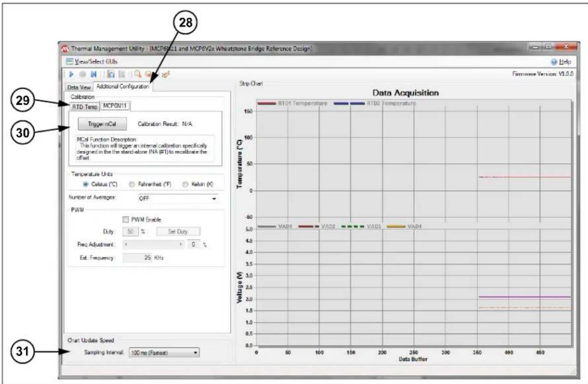Switch to the Data View tab
This screenshot has height=384, width=588.
point(79,87)
